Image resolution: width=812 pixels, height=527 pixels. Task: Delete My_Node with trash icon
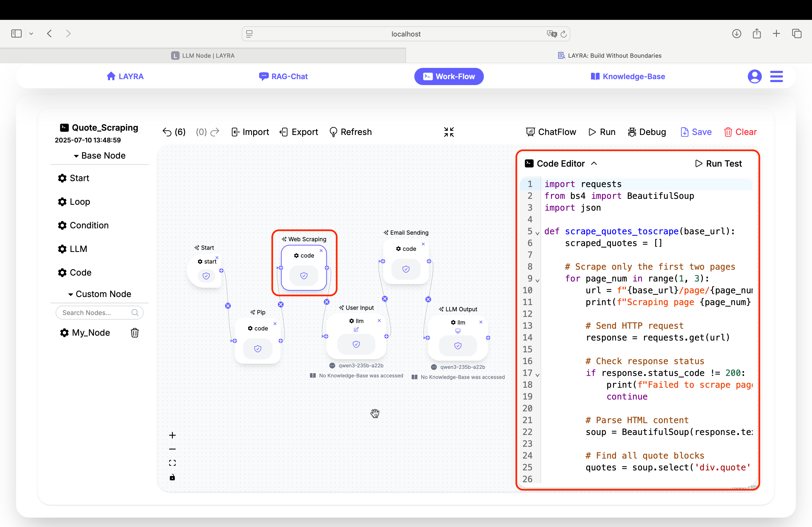[135, 333]
